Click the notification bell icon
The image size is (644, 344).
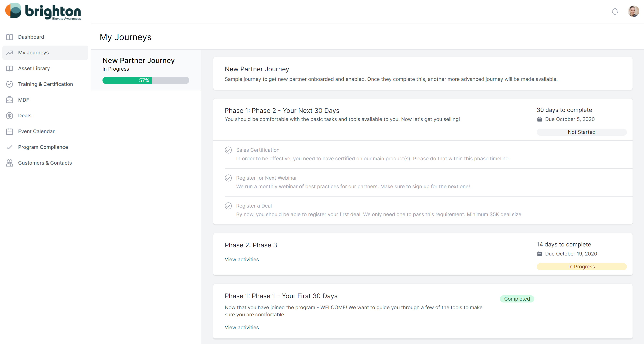pos(615,11)
